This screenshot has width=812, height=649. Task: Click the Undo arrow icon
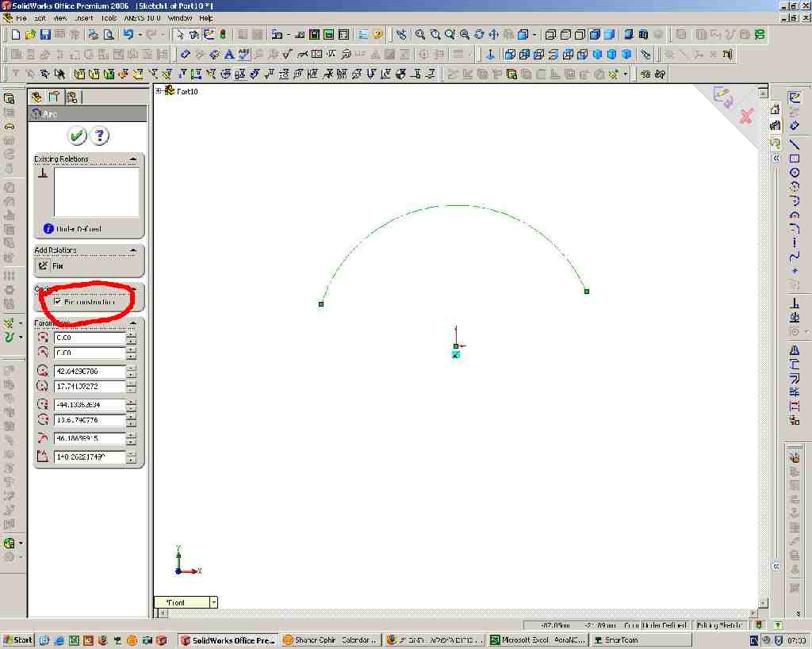pyautogui.click(x=128, y=35)
